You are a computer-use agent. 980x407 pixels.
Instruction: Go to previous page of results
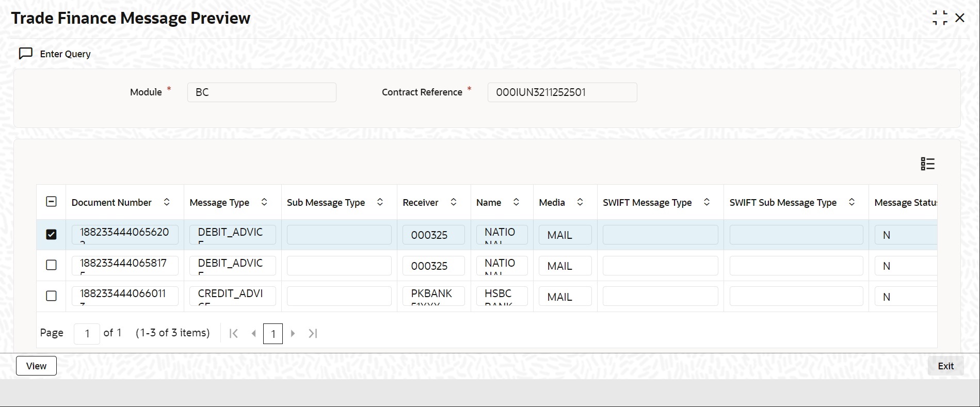pos(253,333)
